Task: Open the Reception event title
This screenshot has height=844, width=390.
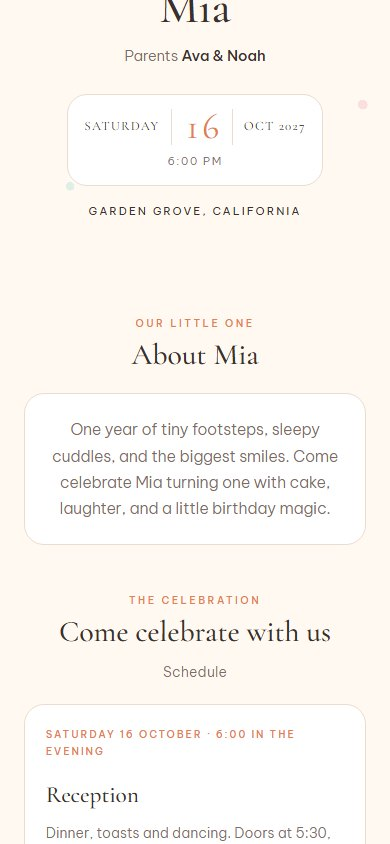Action: (x=92, y=796)
